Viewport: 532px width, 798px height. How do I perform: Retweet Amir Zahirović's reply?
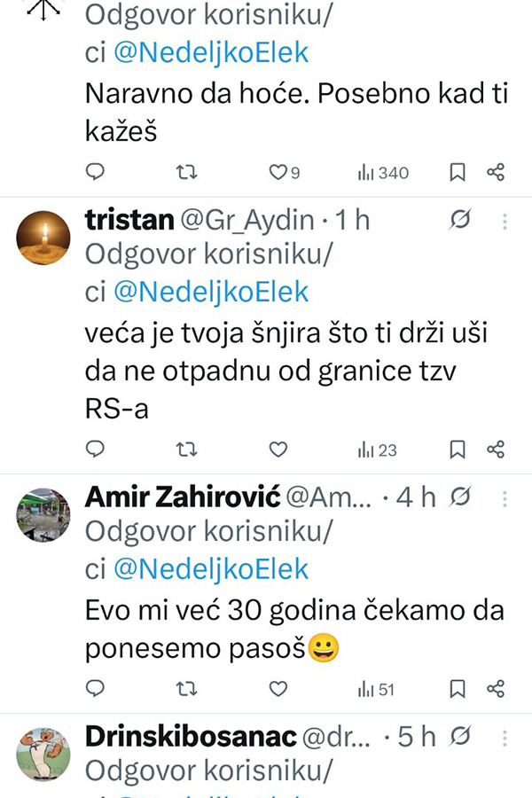pos(187,689)
